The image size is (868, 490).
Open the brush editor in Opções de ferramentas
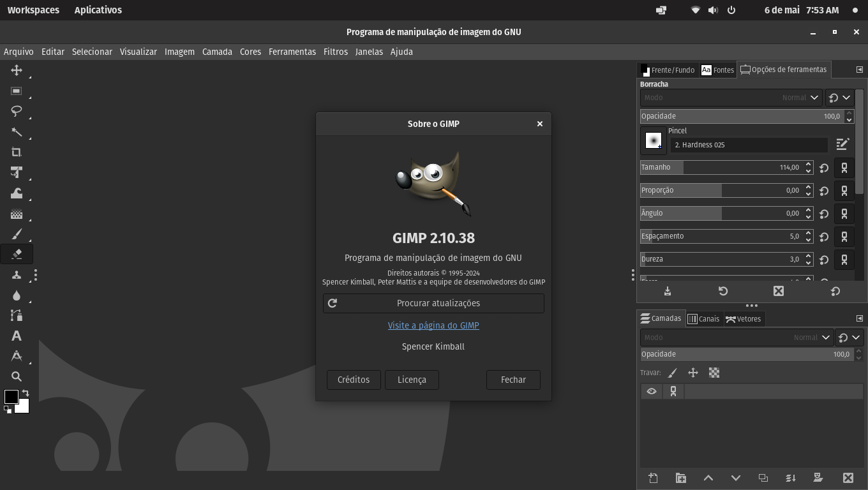point(842,144)
